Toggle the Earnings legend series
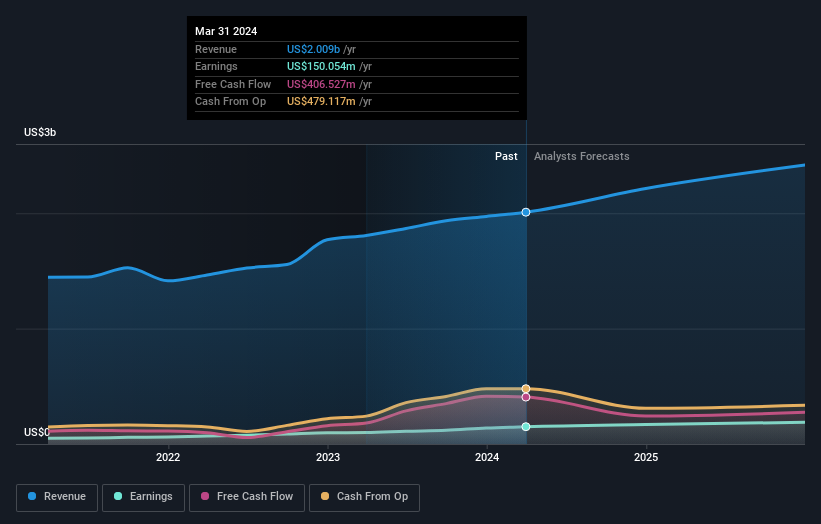821x524 pixels. click(143, 497)
